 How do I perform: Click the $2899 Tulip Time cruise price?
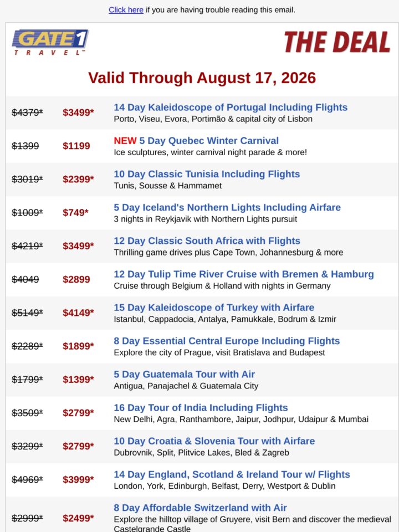point(76,279)
